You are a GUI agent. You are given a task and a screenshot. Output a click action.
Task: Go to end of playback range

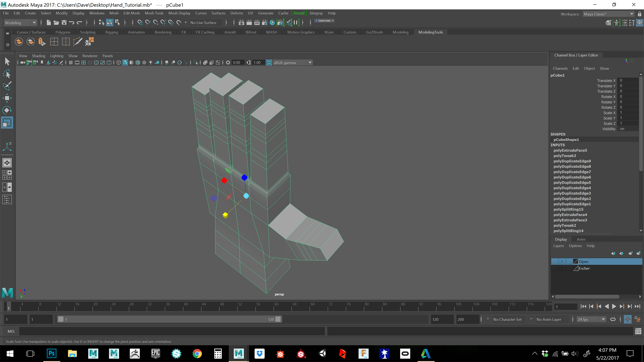click(637, 306)
